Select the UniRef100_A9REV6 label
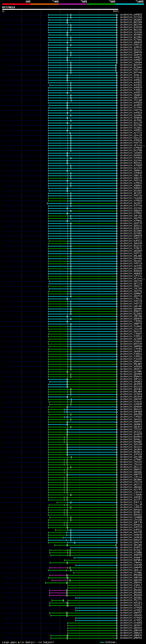This screenshot has width=146, height=644. coord(131,635)
